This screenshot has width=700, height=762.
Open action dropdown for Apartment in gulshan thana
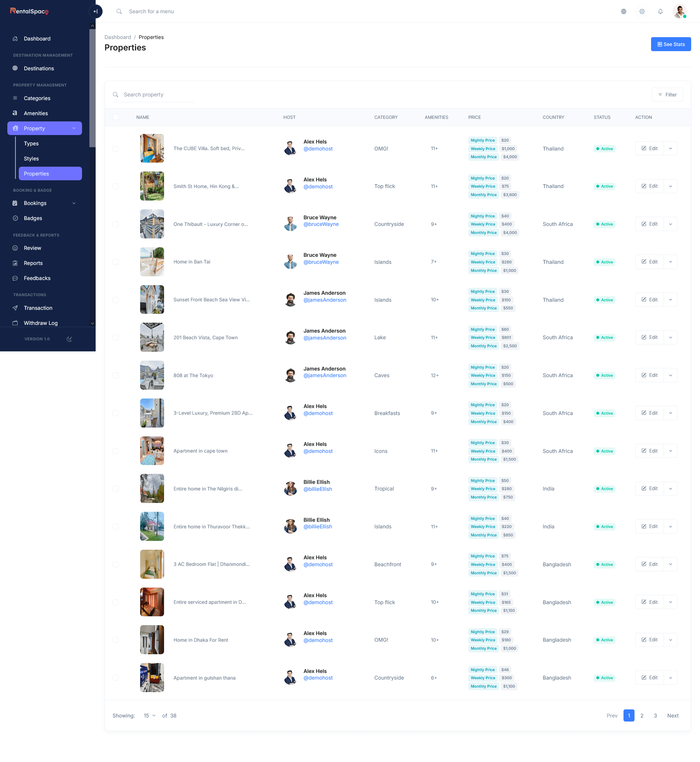pos(671,677)
